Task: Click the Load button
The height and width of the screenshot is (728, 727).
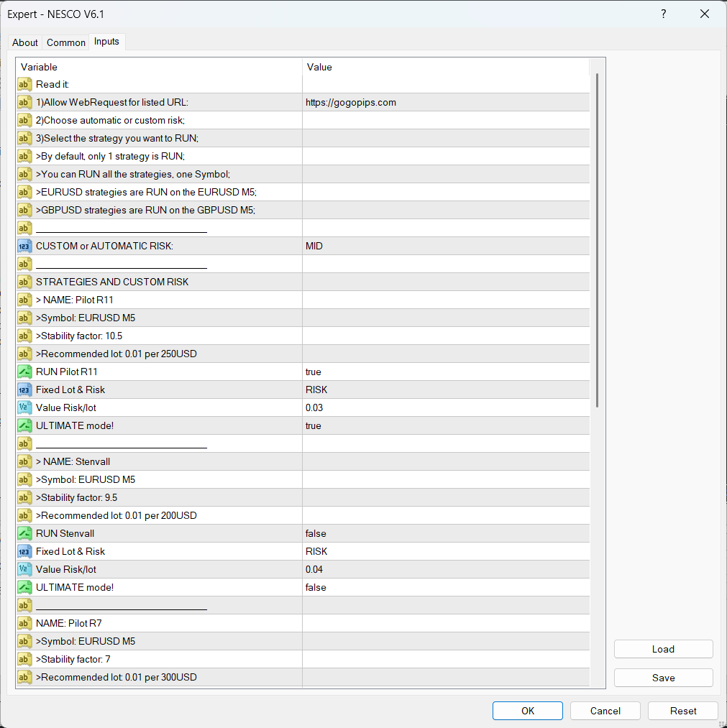Action: pos(663,649)
